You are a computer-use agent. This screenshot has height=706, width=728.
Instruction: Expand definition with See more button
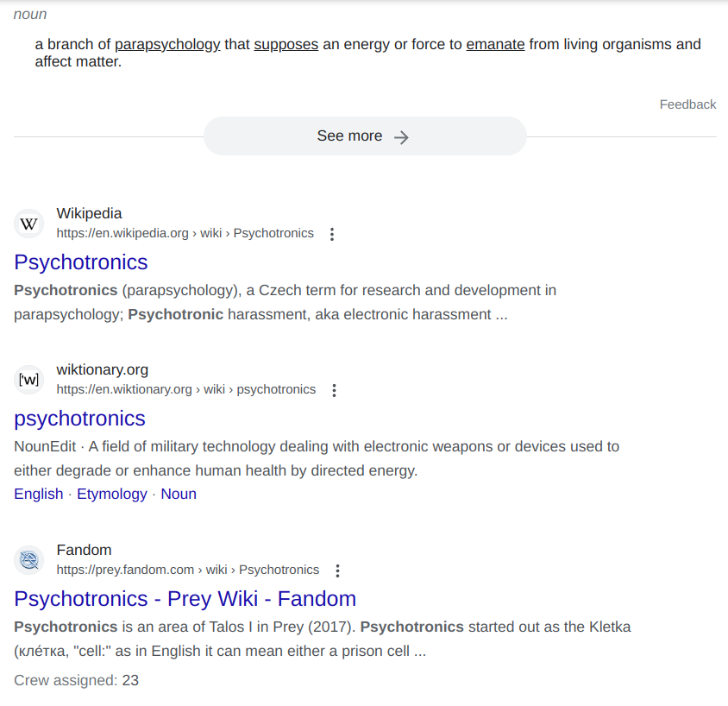364,136
